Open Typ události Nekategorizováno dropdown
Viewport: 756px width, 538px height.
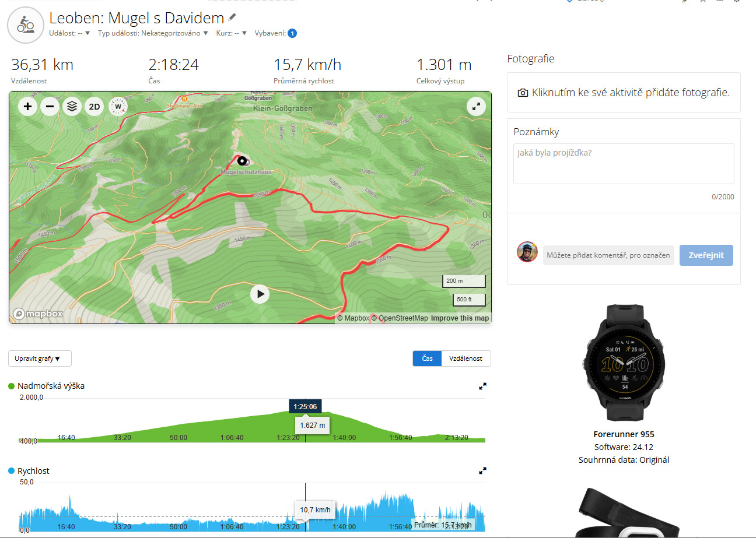point(153,33)
